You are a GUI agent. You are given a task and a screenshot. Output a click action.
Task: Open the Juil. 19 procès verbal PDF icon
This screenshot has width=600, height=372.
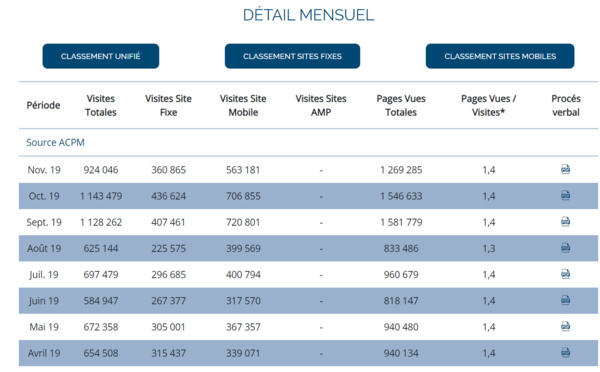566,274
